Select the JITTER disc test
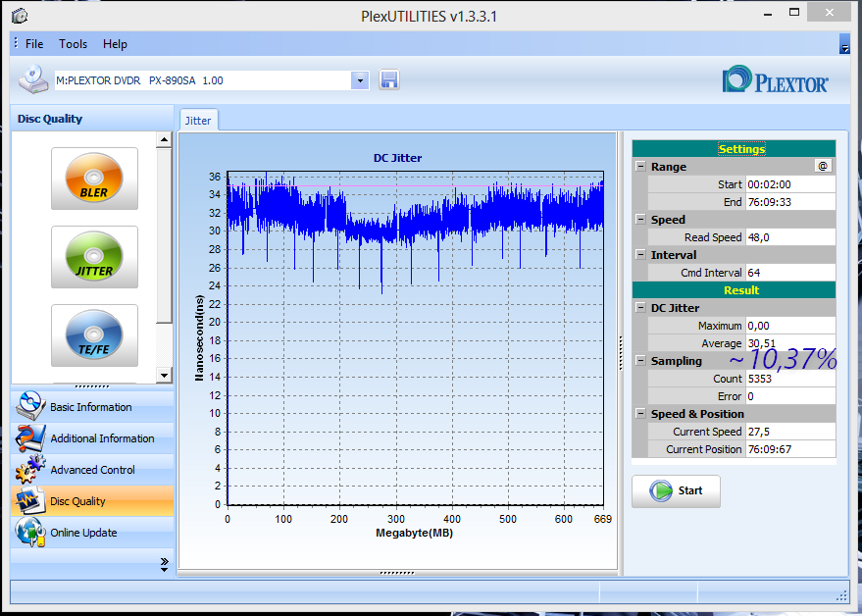 pos(94,257)
